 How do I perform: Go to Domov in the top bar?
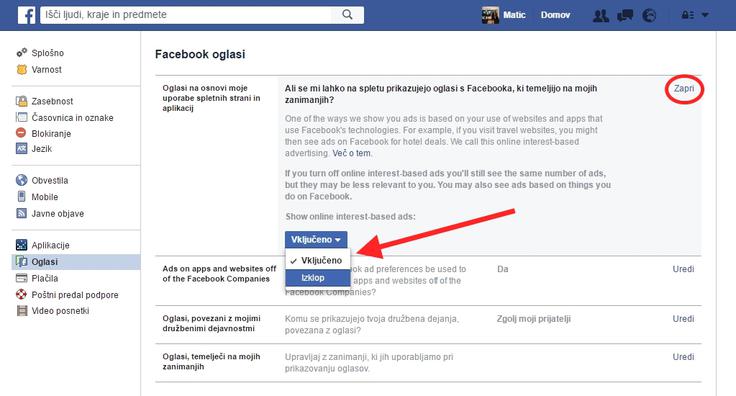pos(555,15)
